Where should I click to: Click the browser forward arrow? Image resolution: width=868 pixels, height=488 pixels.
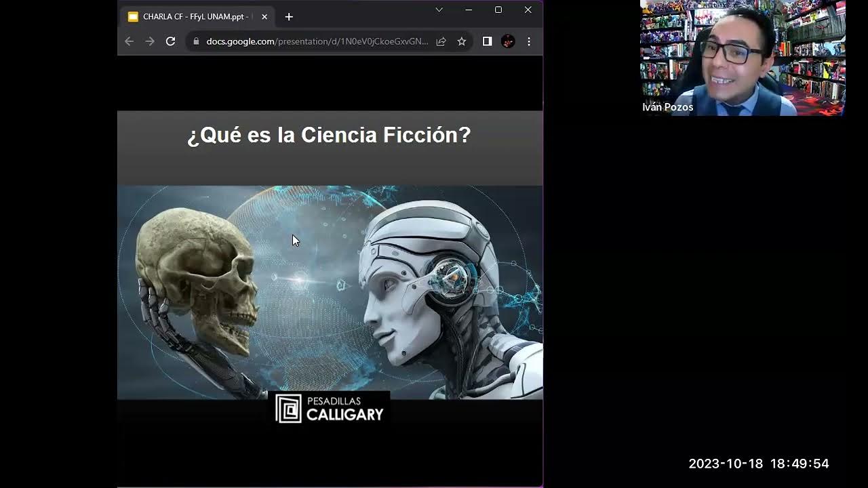(x=150, y=41)
